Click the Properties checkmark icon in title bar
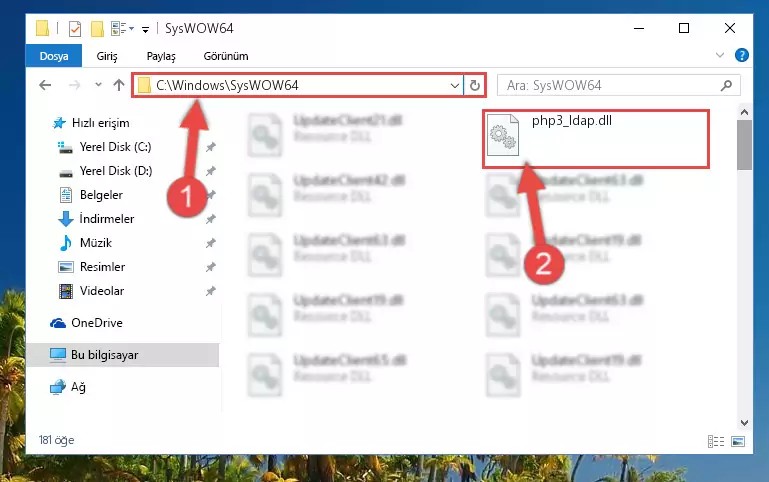Image resolution: width=769 pixels, height=482 pixels. point(75,29)
